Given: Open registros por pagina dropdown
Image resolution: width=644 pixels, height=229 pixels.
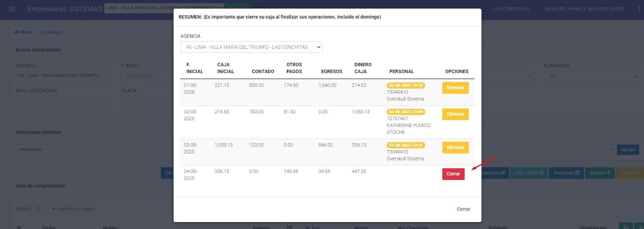Looking at the screenshot, I should pos(44,209).
